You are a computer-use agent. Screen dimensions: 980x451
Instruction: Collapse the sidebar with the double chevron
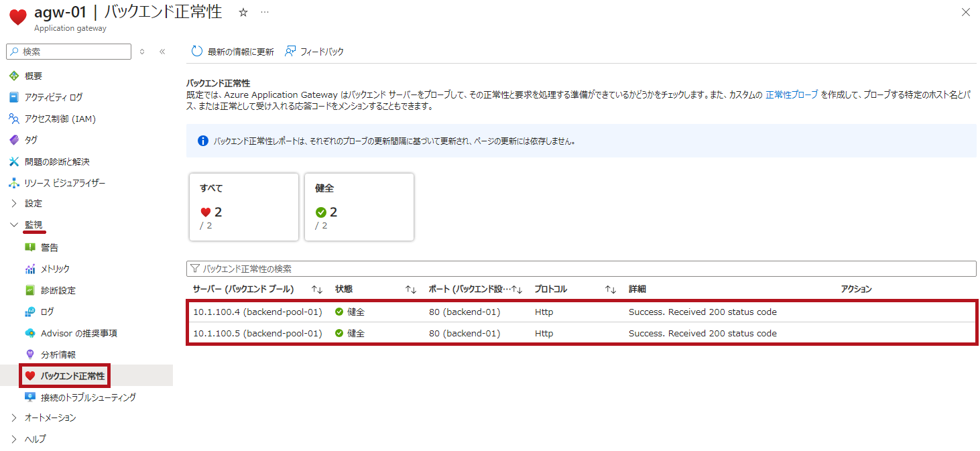pyautogui.click(x=162, y=52)
